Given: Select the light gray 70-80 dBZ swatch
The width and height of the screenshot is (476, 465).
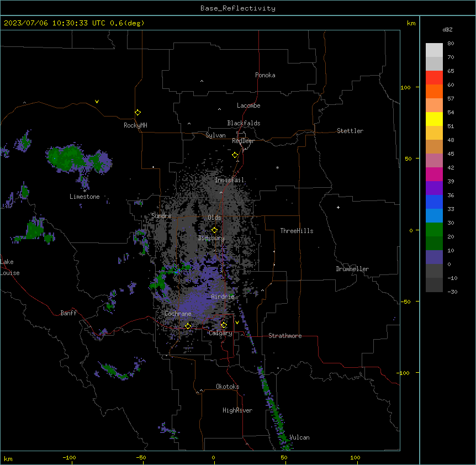Looking at the screenshot, I should 434,50.
